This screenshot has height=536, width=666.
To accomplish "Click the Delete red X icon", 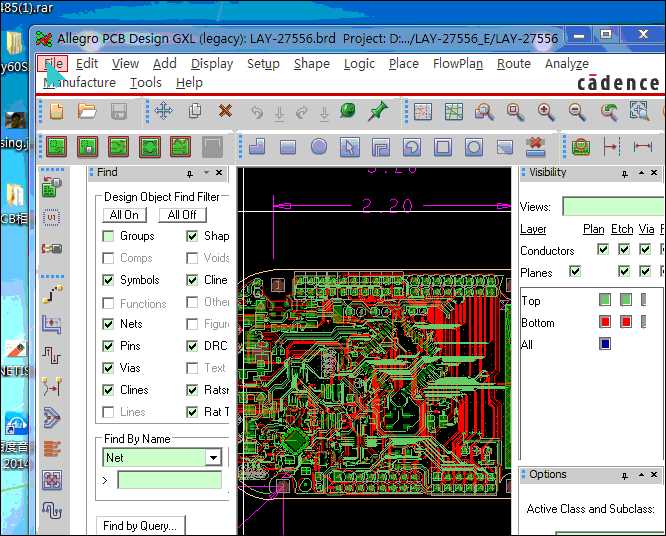I will point(225,111).
